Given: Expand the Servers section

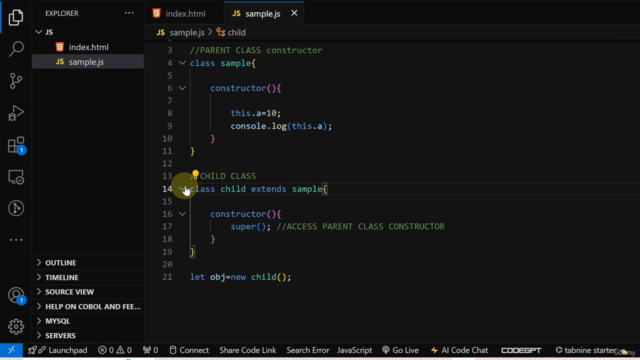Looking at the screenshot, I should (x=88, y=336).
